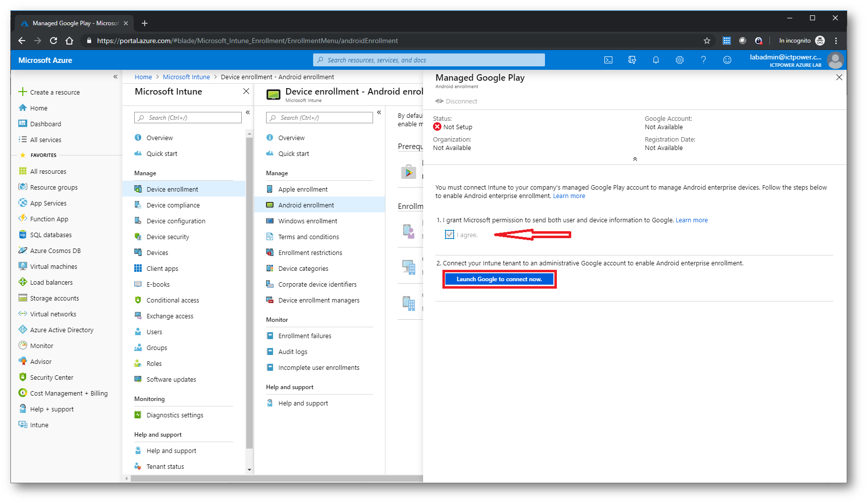Close the Microsoft Intune blade

click(246, 91)
